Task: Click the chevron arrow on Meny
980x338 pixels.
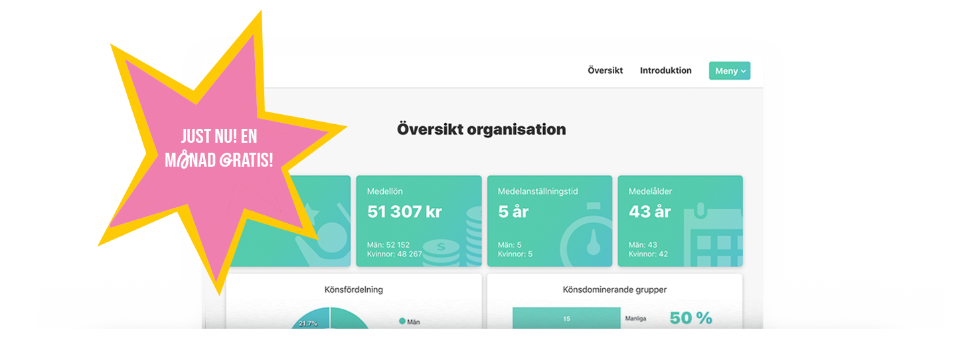Action: point(743,72)
